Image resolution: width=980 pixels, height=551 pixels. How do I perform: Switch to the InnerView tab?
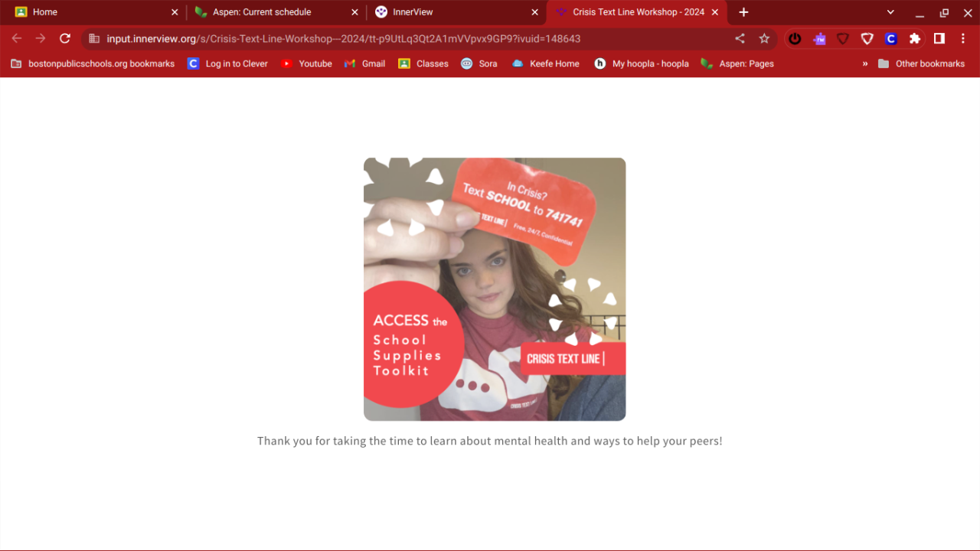[x=456, y=12]
